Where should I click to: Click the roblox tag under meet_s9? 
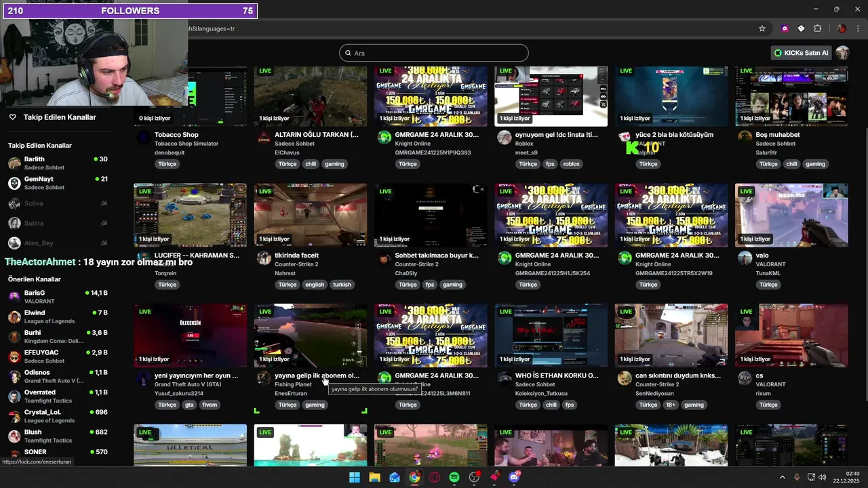(x=572, y=164)
